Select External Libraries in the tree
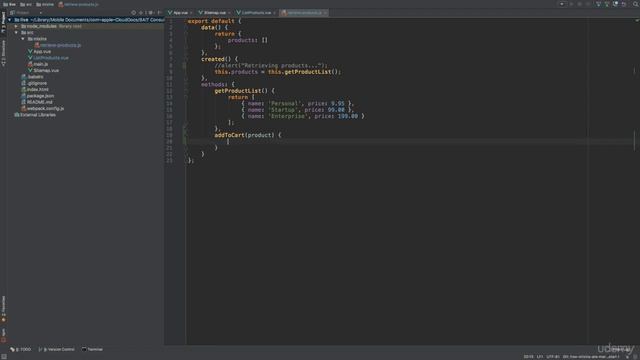 [x=38, y=115]
